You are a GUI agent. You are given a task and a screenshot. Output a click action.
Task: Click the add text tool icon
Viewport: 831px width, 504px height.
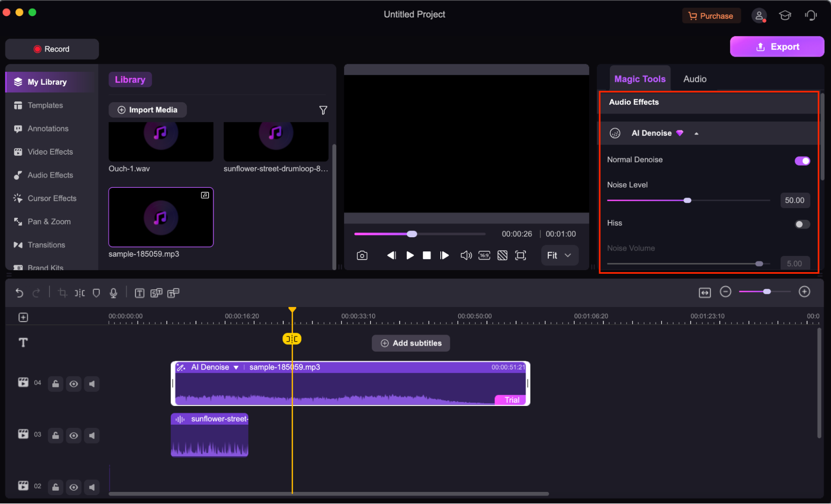click(x=140, y=293)
